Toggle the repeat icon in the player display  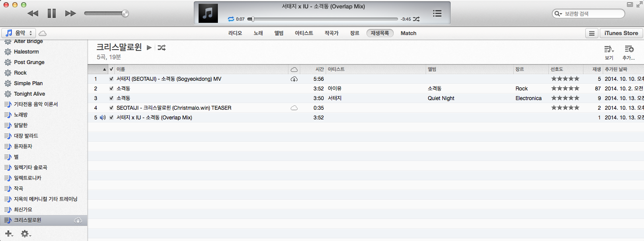click(231, 19)
